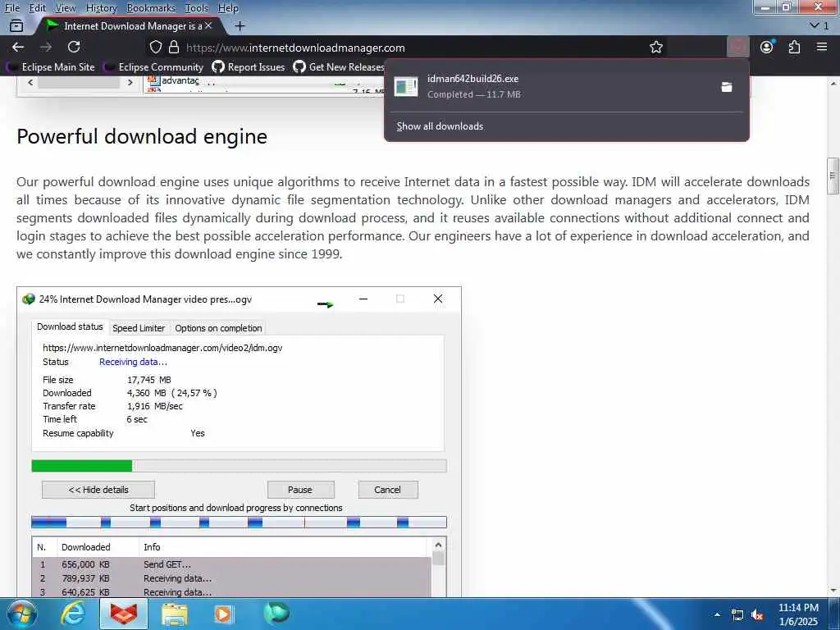Click the idm.ogv download URL text

(x=162, y=348)
